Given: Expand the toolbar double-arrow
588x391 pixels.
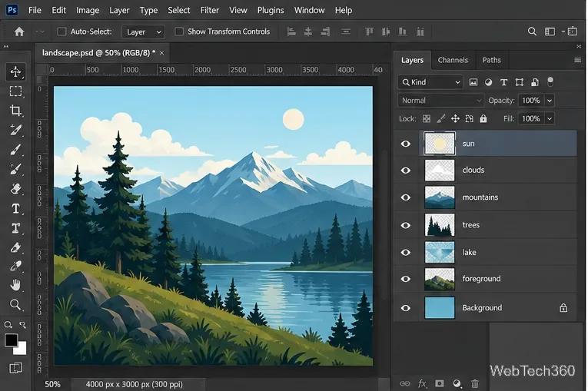Looking at the screenshot, I should pos(6,47).
